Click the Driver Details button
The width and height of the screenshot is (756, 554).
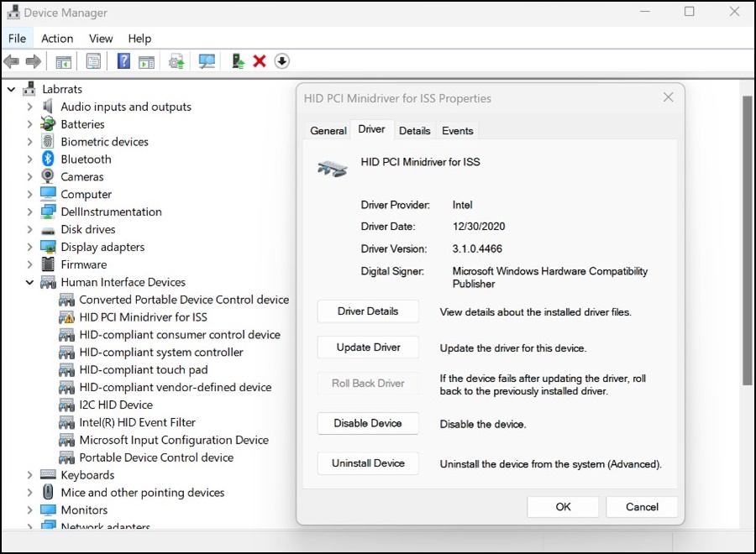tap(368, 311)
